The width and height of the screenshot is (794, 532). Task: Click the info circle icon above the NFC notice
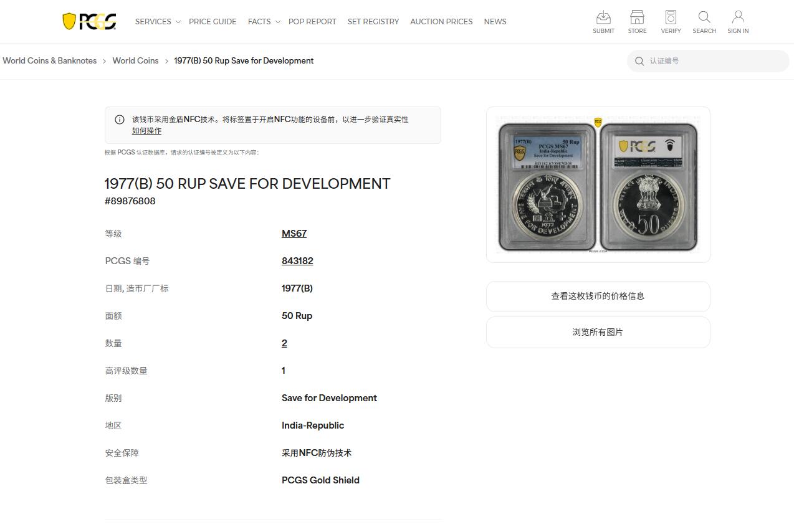(x=119, y=119)
